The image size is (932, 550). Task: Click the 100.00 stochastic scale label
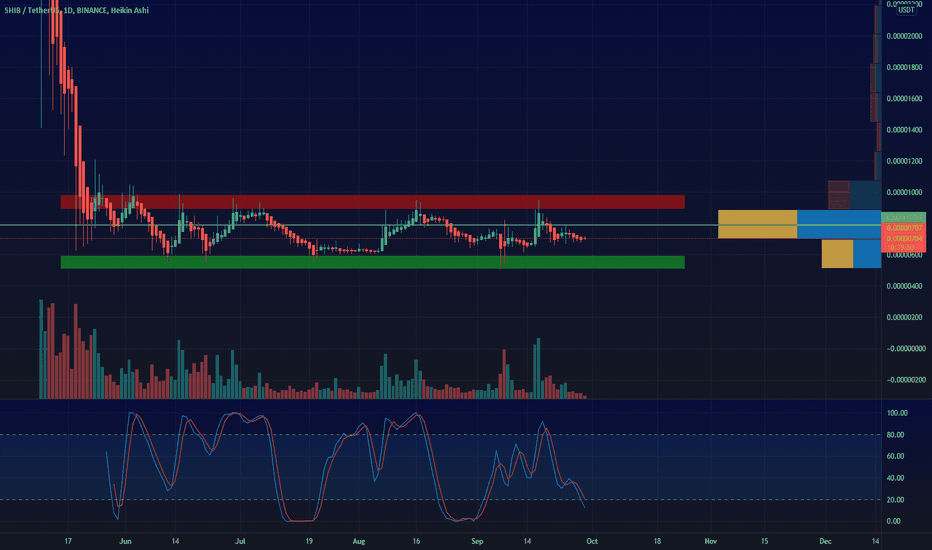[x=897, y=413]
